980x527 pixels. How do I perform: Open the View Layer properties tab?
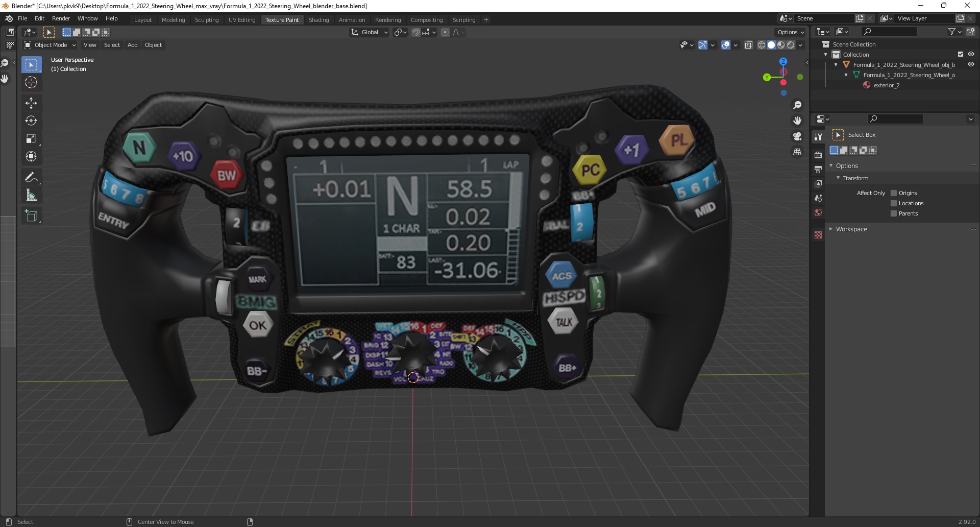pos(818,183)
